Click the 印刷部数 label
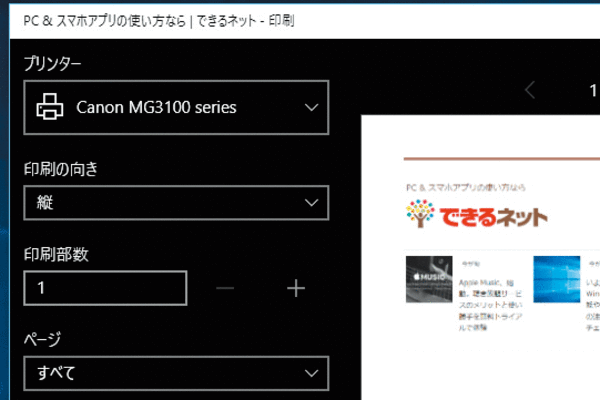Screen dimensions: 600x400 click(x=56, y=254)
